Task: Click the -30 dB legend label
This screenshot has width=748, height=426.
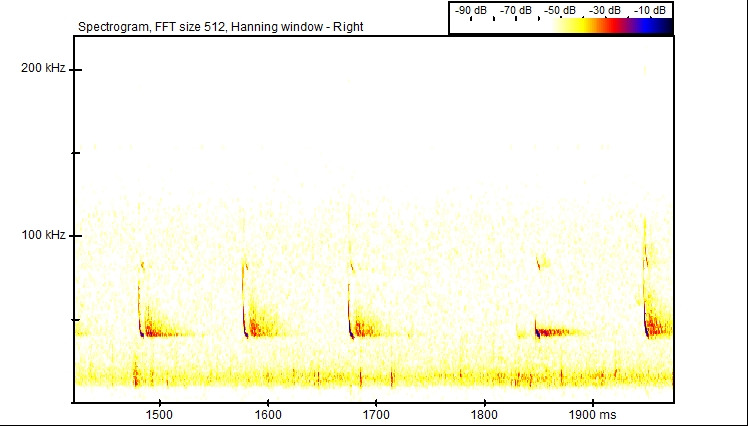Action: tap(607, 10)
